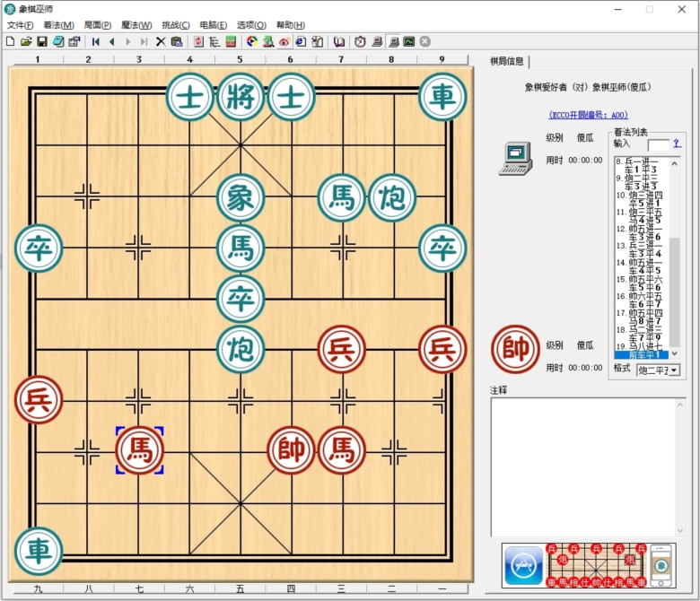Click the New file toolbar icon

pyautogui.click(x=10, y=41)
